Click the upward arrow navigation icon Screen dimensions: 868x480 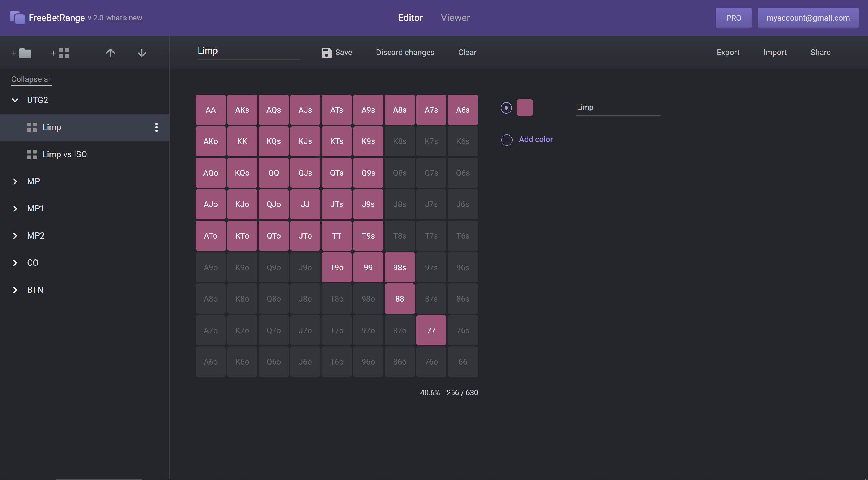[110, 53]
